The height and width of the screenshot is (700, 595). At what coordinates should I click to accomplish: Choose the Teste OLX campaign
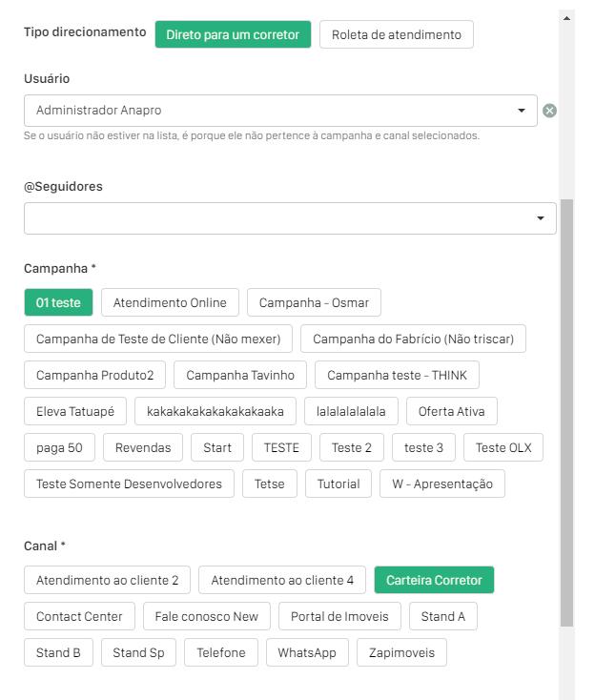(503, 447)
